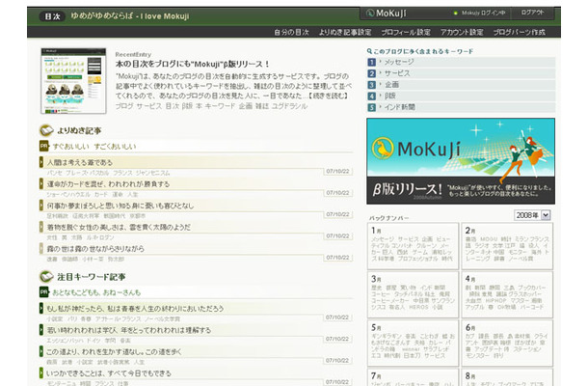Open article いつかできることは、すべて今日でもできる
Screen dimensions: 588x386
coord(109,373)
